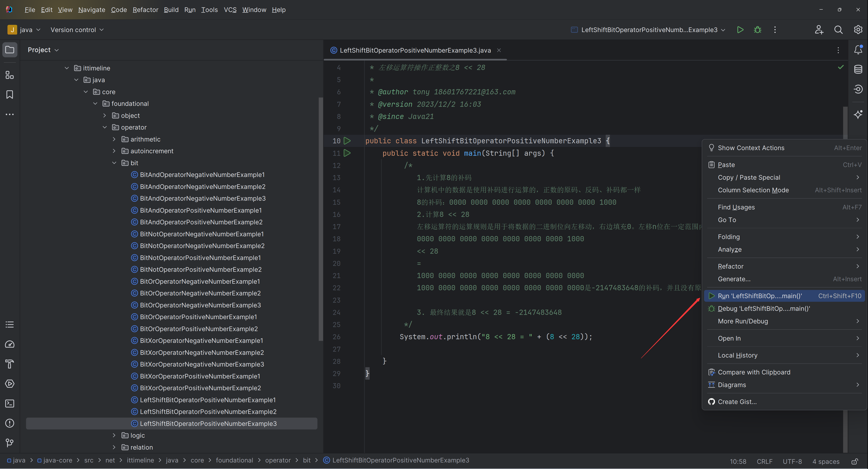
Task: Select BitXorOperatorPositiveNumberExample2 file
Action: pyautogui.click(x=200, y=388)
